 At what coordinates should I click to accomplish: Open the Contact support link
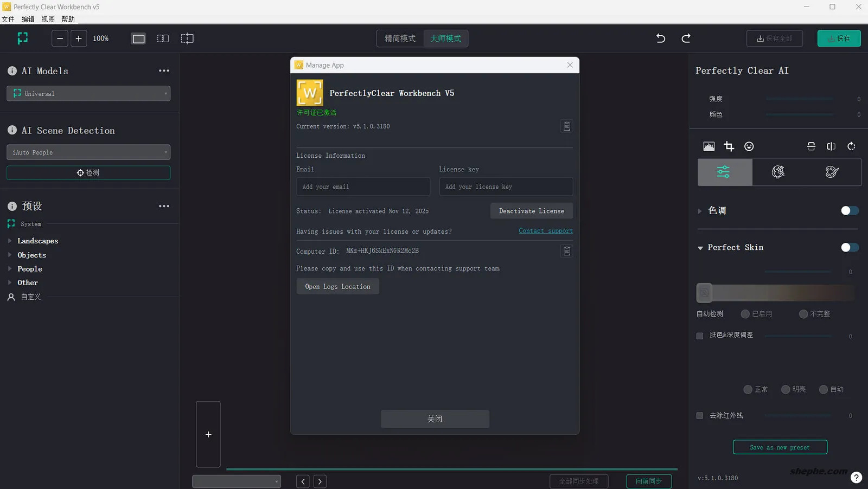545,230
